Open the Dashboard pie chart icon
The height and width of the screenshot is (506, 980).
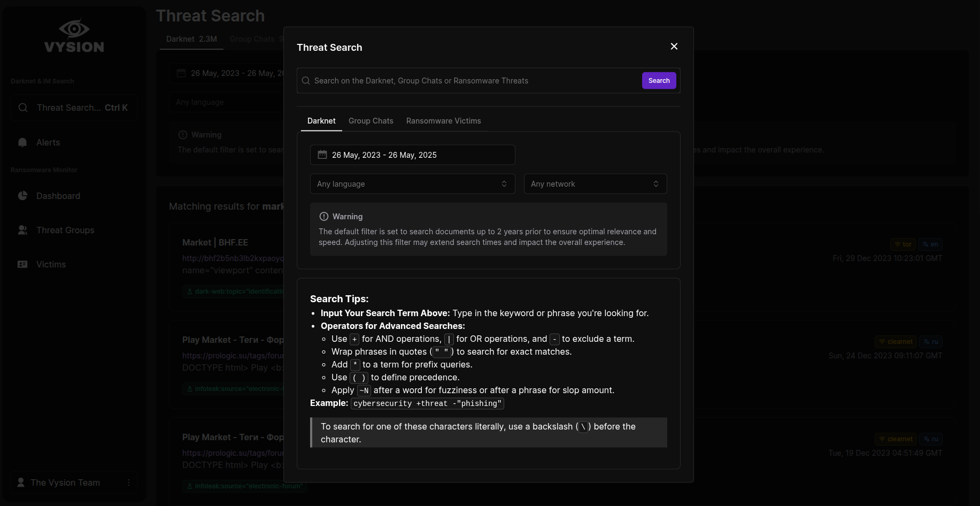click(x=22, y=196)
